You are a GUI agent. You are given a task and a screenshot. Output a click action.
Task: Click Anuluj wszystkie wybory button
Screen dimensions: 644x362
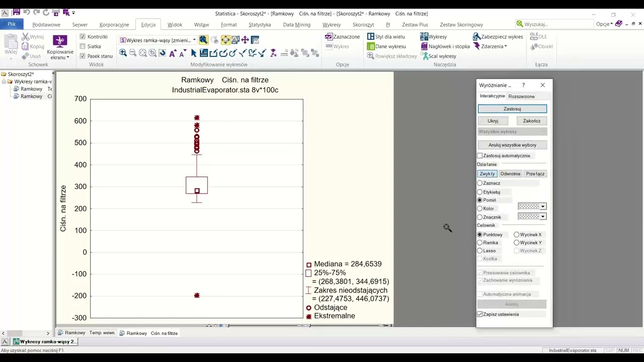(512, 145)
